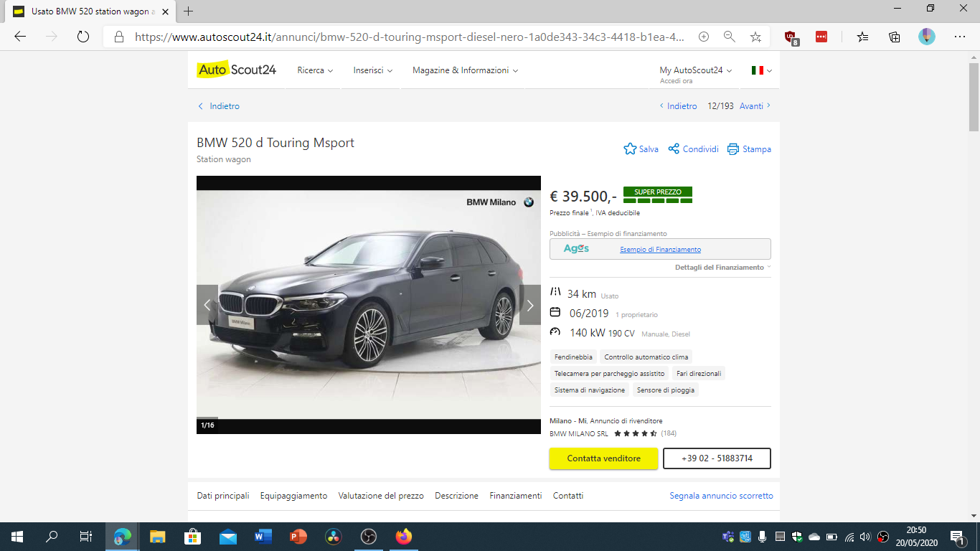980x551 pixels.
Task: Click the page vertical scrollbar thumb
Action: pos(974,96)
